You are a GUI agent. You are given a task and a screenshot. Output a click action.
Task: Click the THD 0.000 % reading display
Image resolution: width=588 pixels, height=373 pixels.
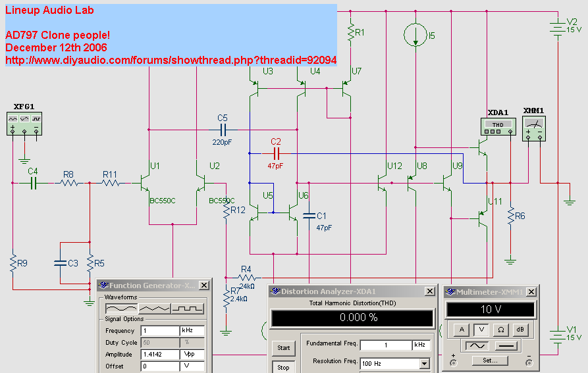click(352, 318)
